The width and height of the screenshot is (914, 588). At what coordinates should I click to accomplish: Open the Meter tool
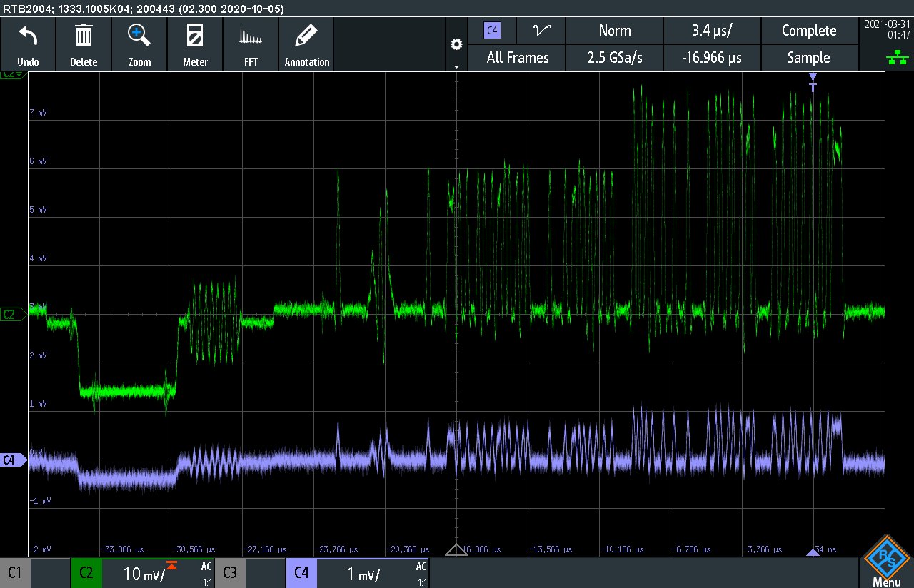195,44
